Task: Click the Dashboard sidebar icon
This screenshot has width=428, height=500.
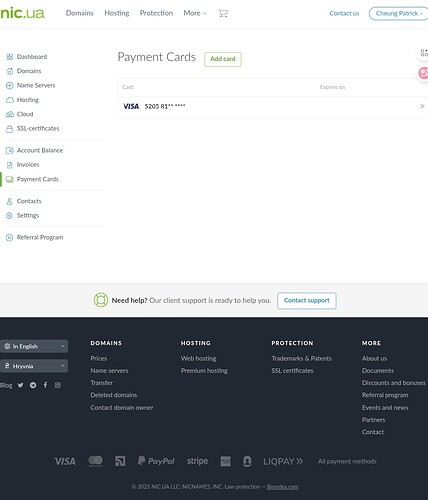Action: point(10,57)
